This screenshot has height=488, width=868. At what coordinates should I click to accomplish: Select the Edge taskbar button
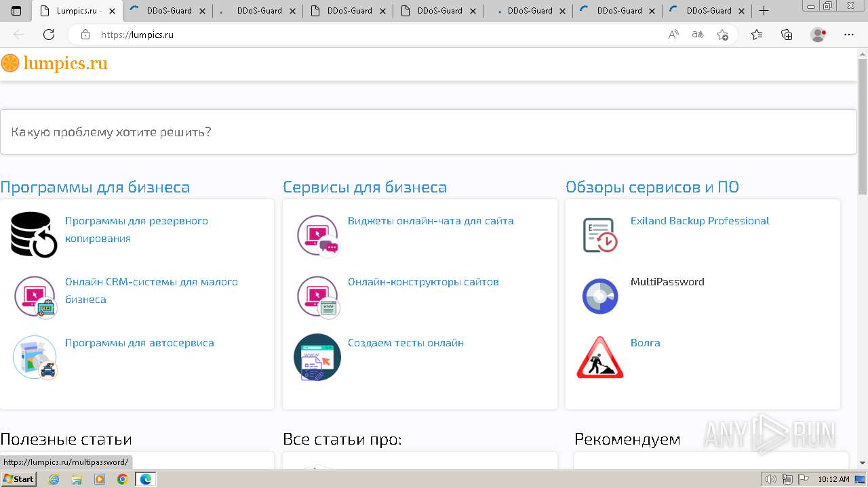[145, 479]
